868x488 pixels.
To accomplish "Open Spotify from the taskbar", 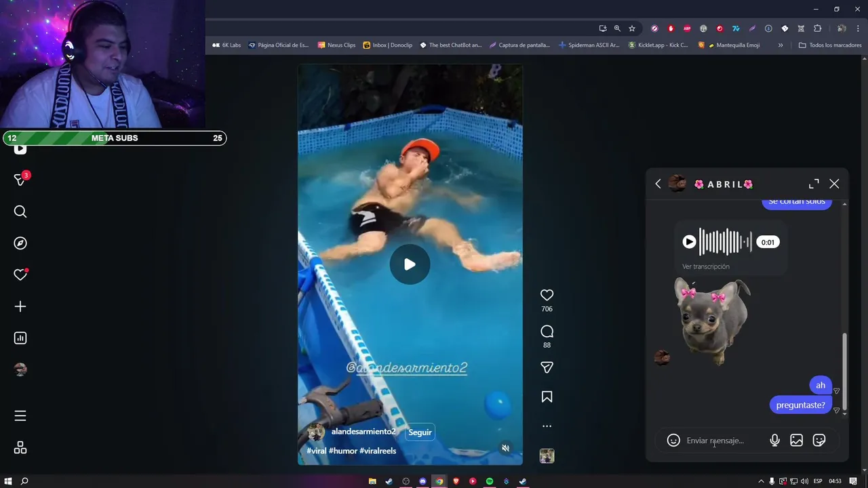I will coord(490,481).
